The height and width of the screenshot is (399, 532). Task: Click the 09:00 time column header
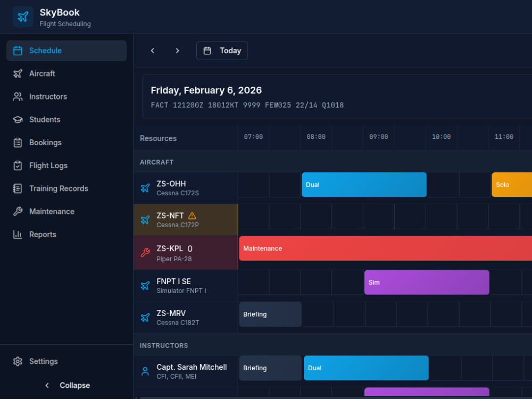pyautogui.click(x=379, y=137)
